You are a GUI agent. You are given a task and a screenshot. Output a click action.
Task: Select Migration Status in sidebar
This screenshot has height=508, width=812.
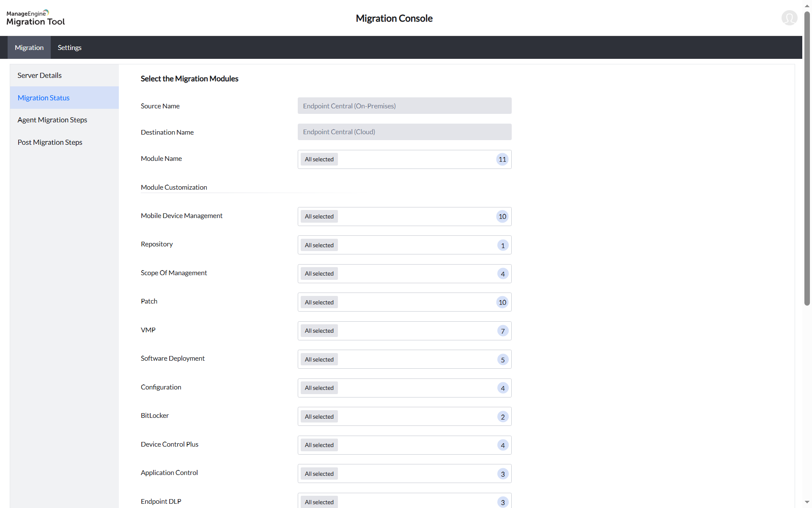pos(64,98)
